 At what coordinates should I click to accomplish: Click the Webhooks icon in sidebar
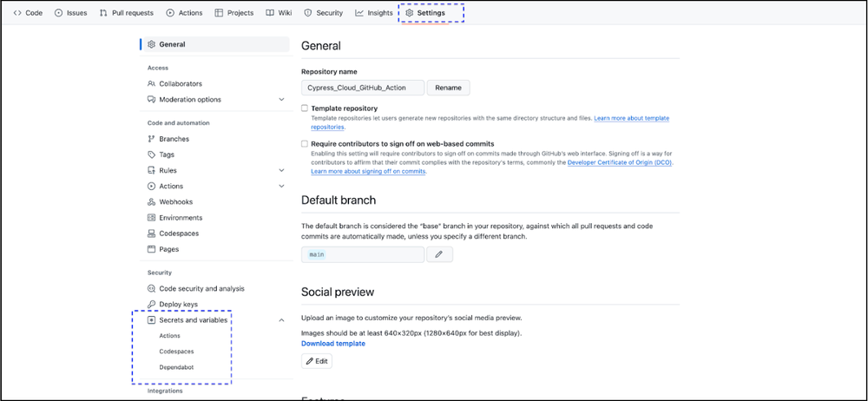point(151,202)
